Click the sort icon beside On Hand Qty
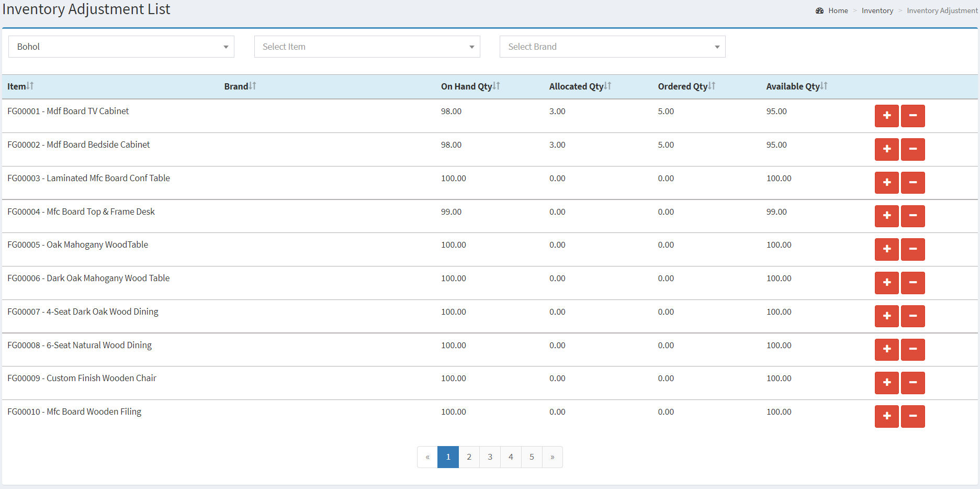This screenshot has width=980, height=489. (497, 85)
